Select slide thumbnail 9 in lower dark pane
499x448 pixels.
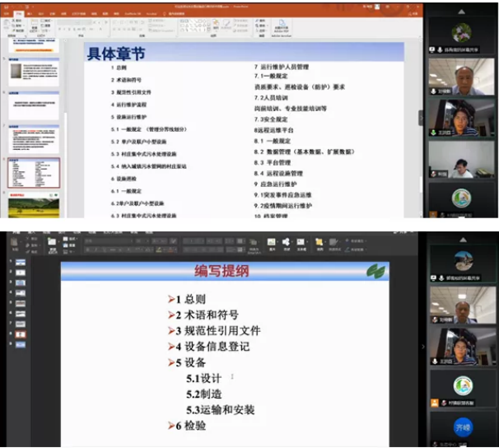pos(21,344)
